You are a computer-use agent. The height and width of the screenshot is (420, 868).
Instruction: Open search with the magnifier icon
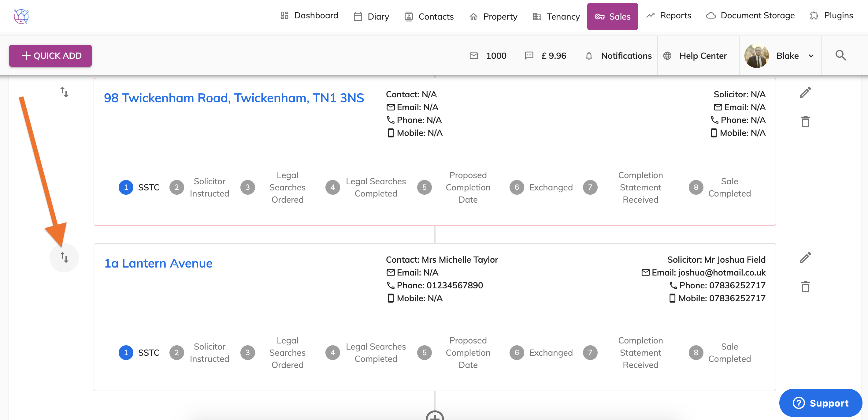pos(840,55)
